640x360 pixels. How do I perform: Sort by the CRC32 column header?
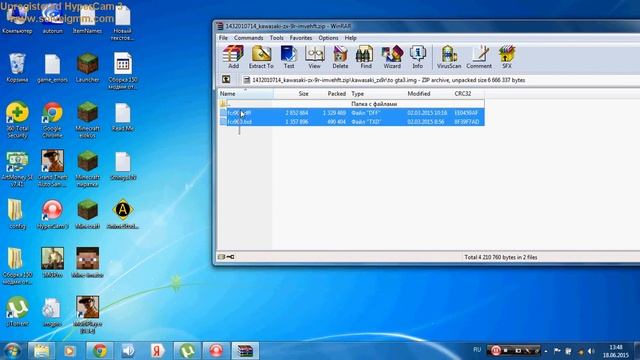coord(468,93)
